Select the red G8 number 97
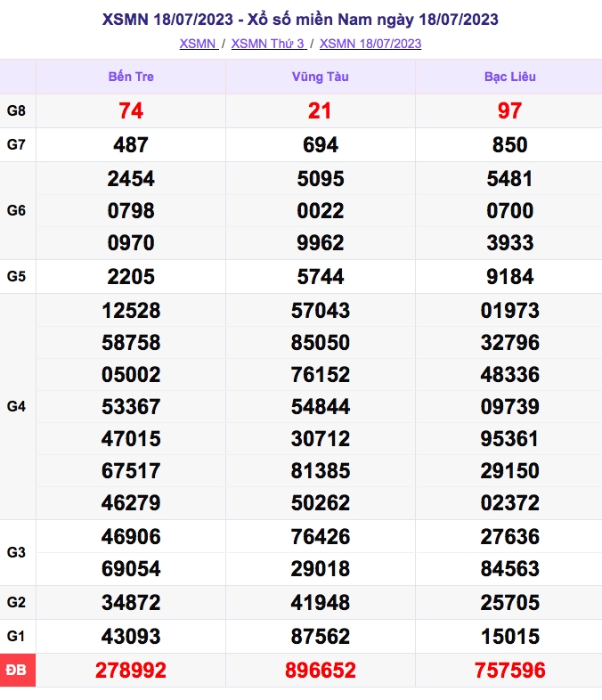This screenshot has width=602, height=700. pos(509,110)
